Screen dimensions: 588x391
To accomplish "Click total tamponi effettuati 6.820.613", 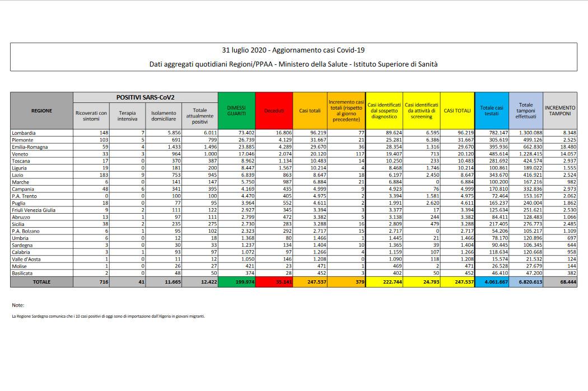I will (530, 282).
